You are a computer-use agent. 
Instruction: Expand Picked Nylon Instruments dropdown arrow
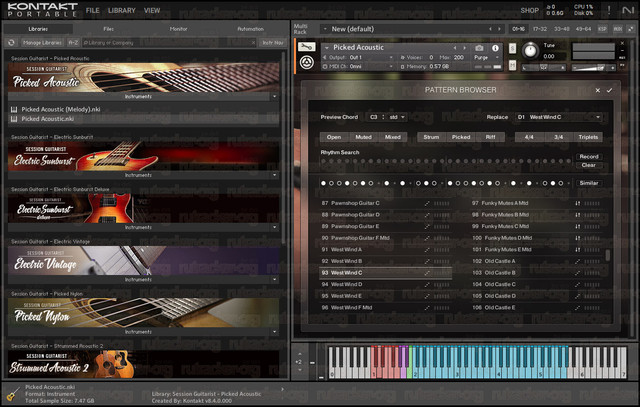tap(274, 332)
